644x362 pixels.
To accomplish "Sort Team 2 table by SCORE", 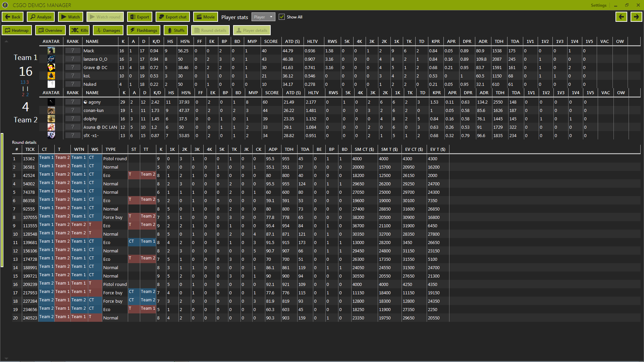I will (x=272, y=93).
